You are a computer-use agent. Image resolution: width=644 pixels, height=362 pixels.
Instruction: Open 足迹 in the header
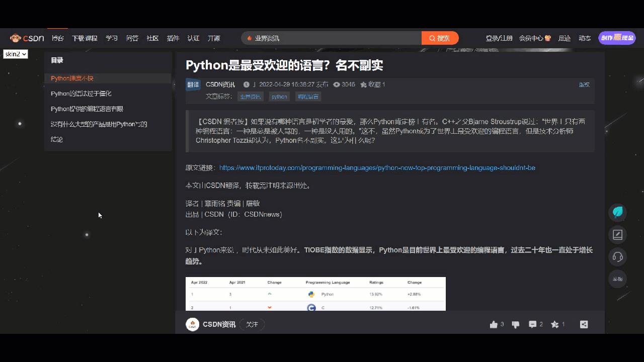pos(565,38)
